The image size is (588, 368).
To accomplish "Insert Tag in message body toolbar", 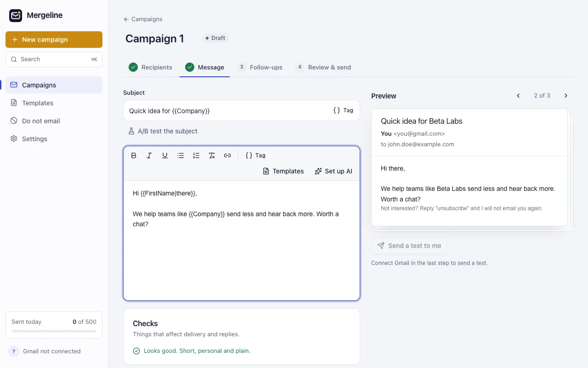I will (255, 155).
